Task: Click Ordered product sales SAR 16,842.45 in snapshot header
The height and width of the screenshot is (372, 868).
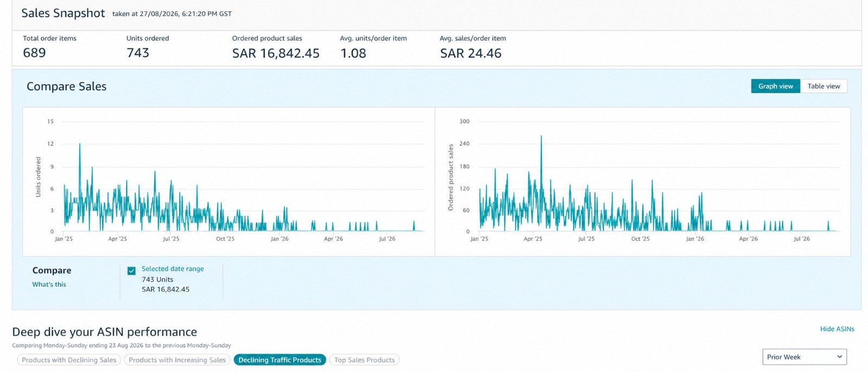Action: [276, 53]
